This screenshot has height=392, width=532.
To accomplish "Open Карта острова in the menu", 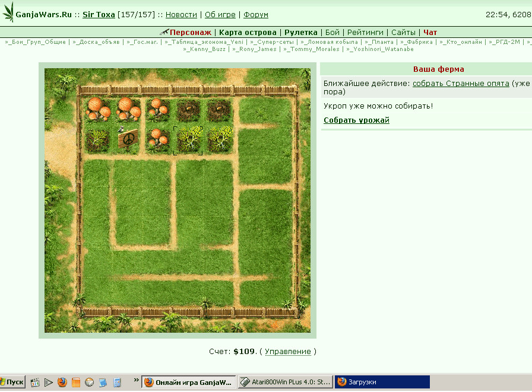I will coord(248,33).
